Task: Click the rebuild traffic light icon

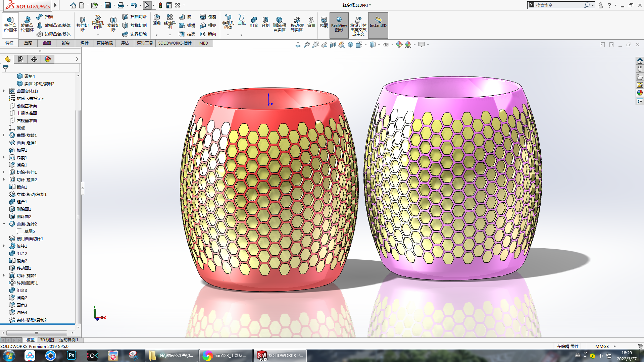Action: coord(160,5)
